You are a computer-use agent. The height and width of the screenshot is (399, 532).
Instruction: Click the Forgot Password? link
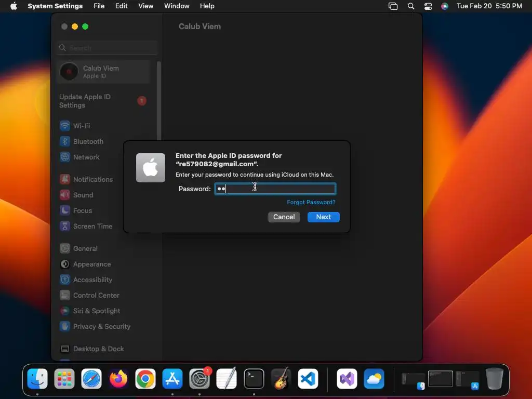tap(311, 202)
